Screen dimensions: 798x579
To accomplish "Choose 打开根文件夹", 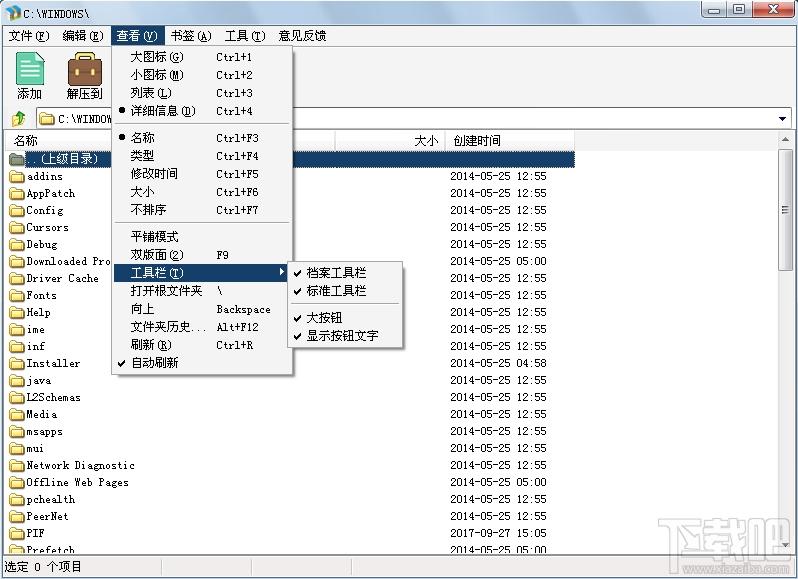I will 202,291.
